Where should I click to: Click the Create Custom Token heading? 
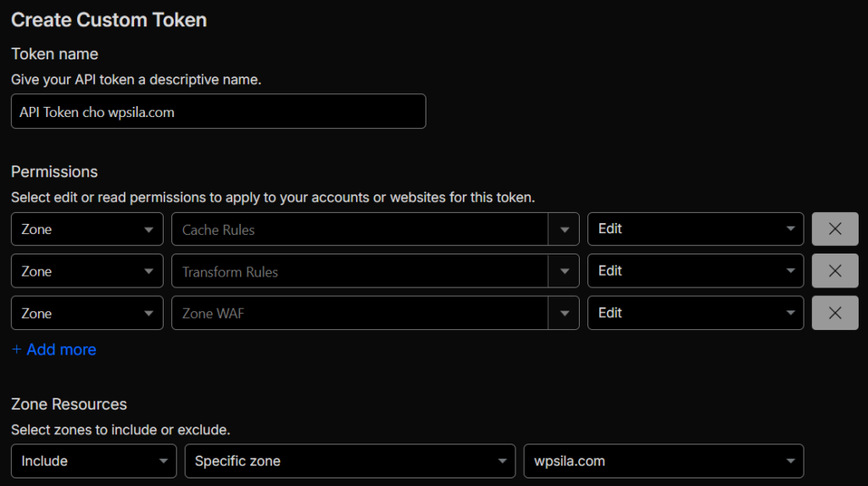point(109,20)
